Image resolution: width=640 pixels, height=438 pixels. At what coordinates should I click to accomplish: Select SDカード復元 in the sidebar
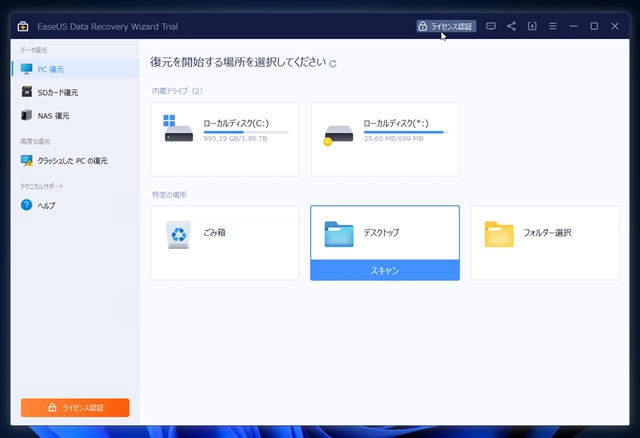[x=76, y=92]
